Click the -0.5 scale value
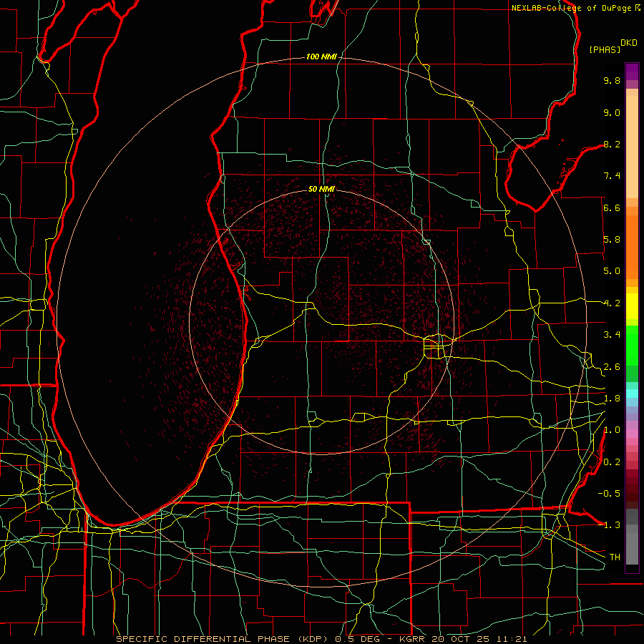Viewport: 644px width, 644px height. (x=609, y=494)
